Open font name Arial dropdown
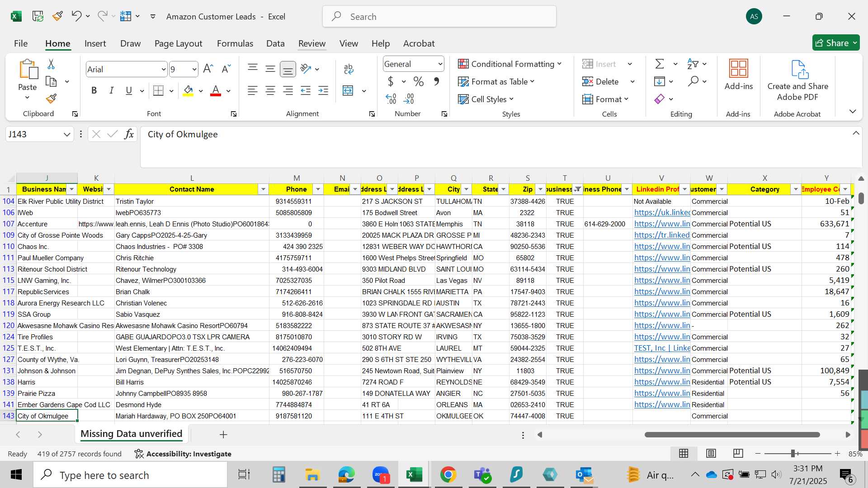The height and width of the screenshot is (488, 868). point(163,69)
